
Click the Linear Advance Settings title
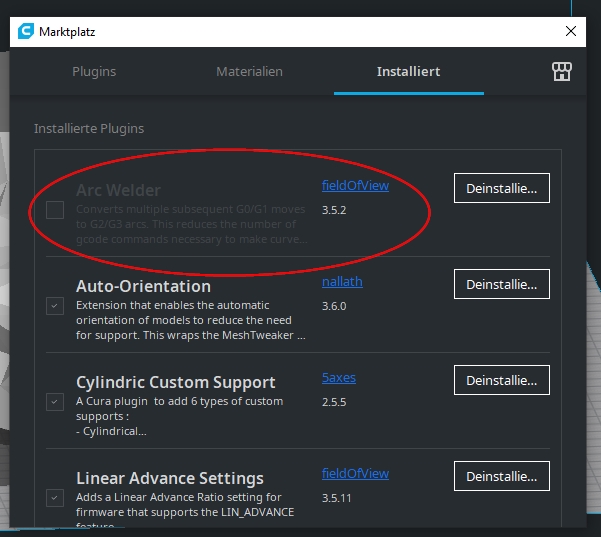coord(170,478)
